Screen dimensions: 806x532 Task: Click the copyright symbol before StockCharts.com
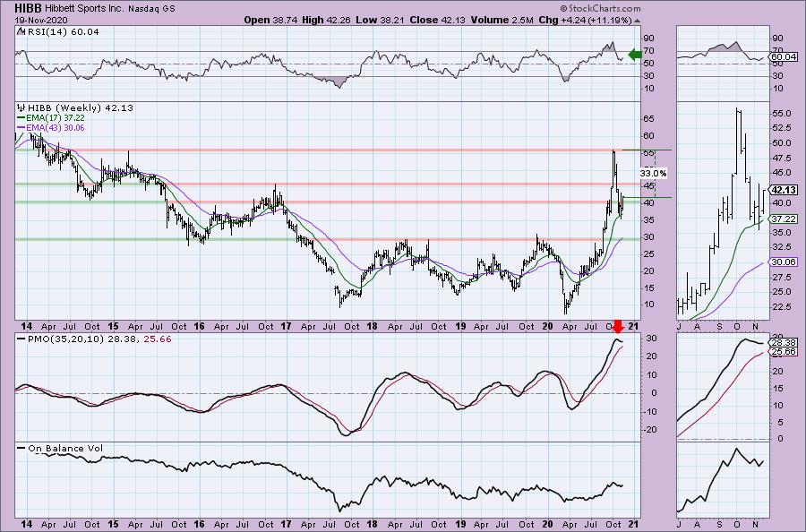pos(563,8)
